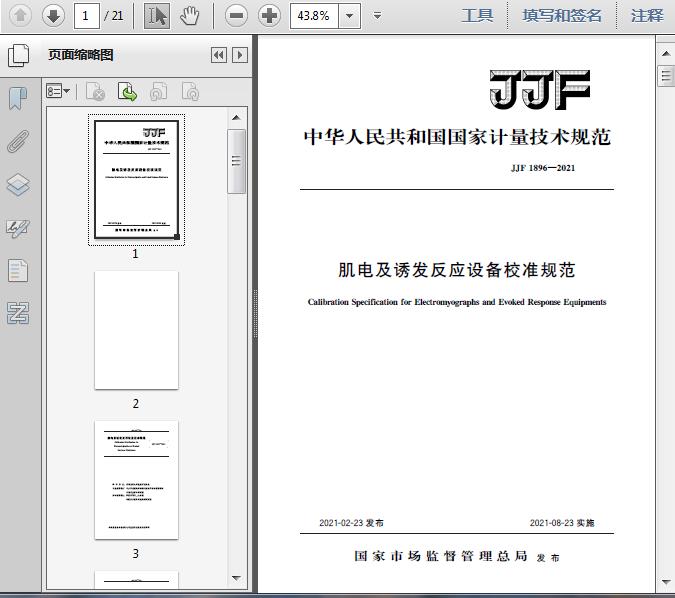Click the thumbnails panel vertical scrollbar thumb
675x598 pixels.
click(237, 160)
